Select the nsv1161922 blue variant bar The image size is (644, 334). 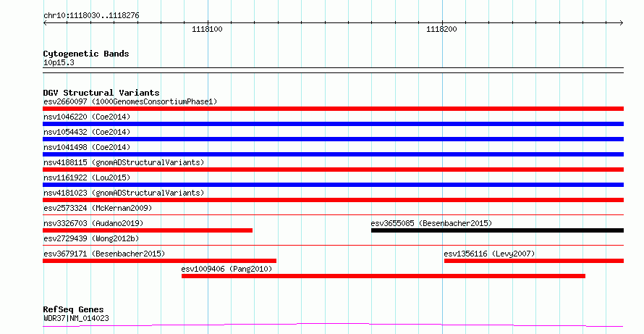tap(333, 185)
